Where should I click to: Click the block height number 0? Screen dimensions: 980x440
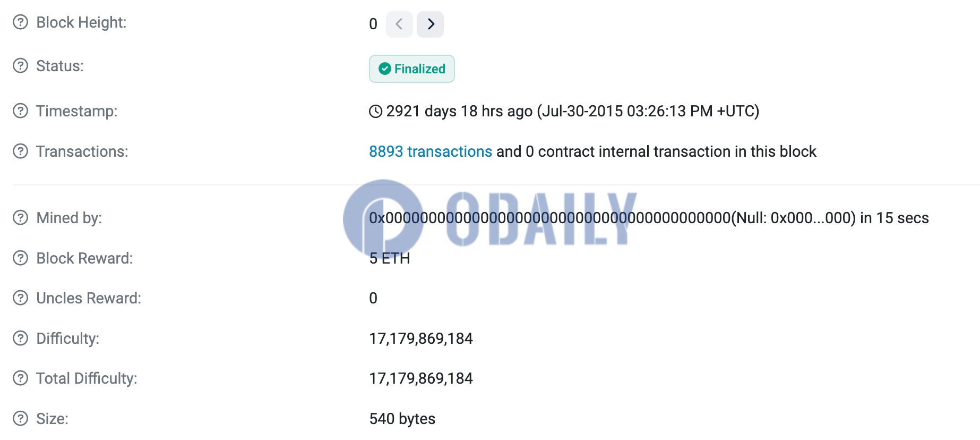coord(373,24)
